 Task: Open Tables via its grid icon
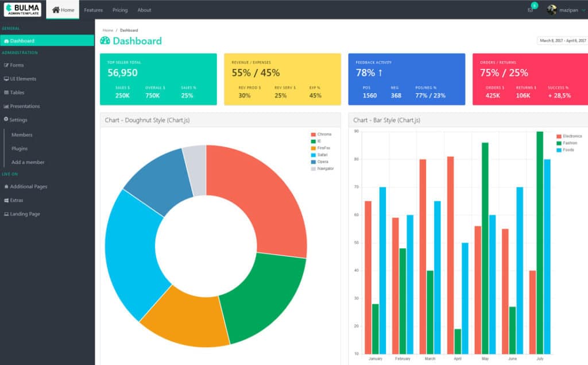click(7, 93)
